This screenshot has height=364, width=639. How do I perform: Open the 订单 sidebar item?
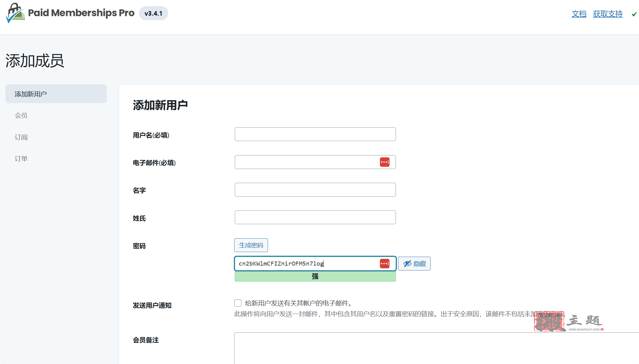coord(21,159)
